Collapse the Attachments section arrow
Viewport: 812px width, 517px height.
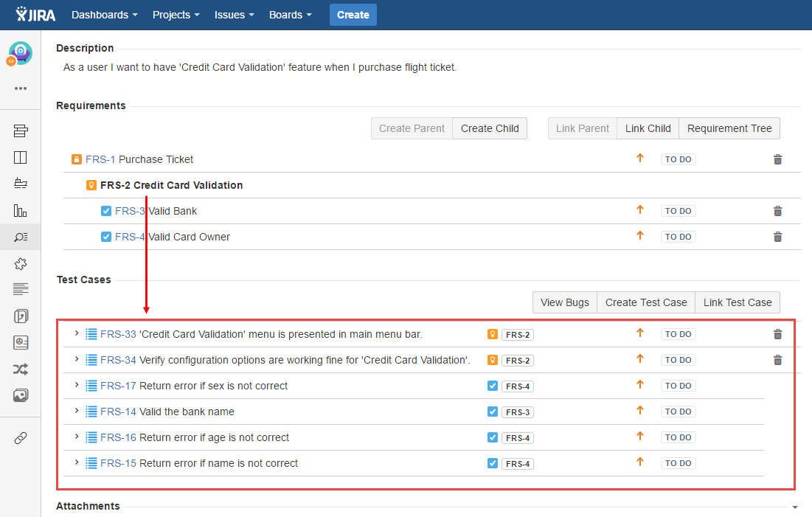point(795,507)
